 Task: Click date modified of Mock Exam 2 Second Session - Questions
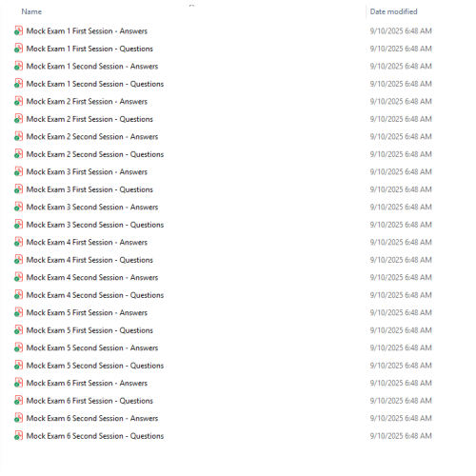click(x=401, y=154)
